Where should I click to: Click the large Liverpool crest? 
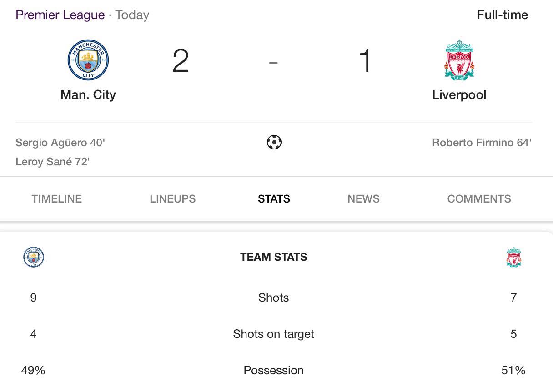pos(459,60)
